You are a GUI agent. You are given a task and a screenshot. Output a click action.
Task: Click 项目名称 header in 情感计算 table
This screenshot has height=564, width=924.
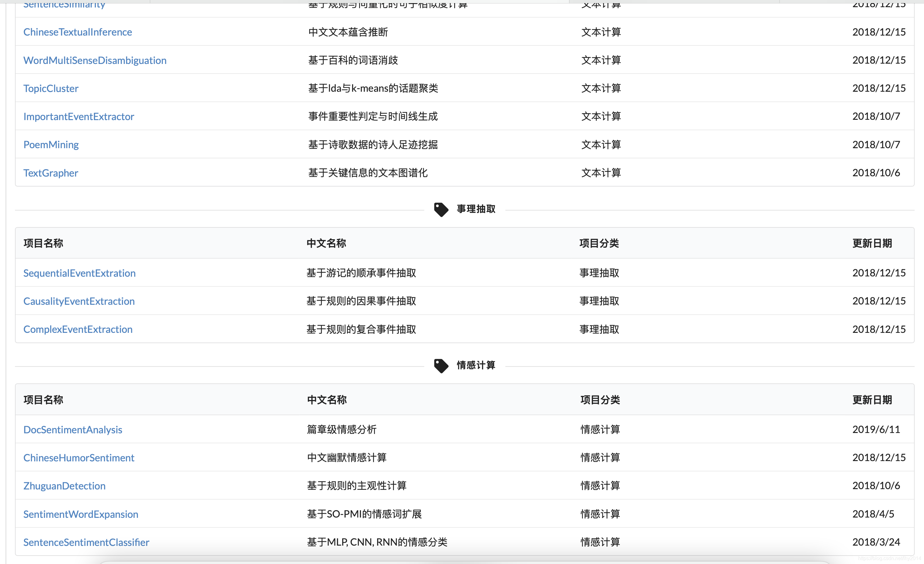click(x=43, y=400)
